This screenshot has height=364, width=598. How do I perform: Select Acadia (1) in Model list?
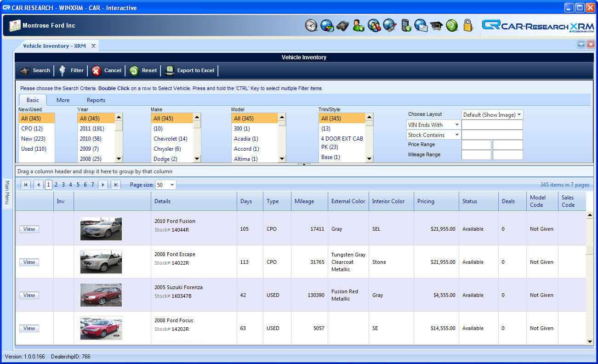(x=255, y=139)
